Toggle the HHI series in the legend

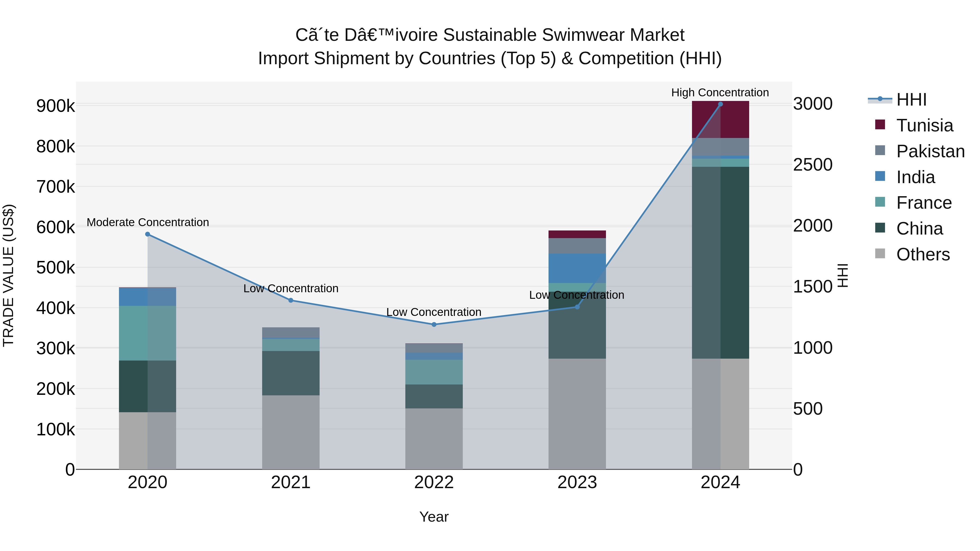897,100
